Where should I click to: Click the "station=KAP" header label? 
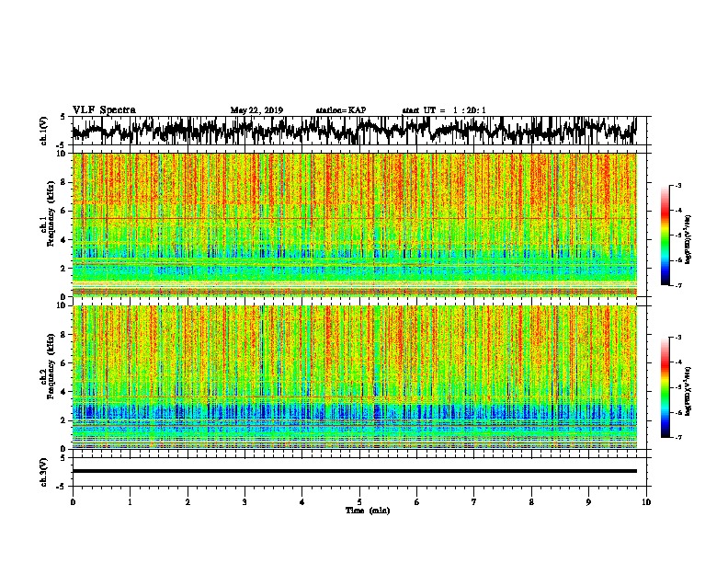tap(341, 110)
